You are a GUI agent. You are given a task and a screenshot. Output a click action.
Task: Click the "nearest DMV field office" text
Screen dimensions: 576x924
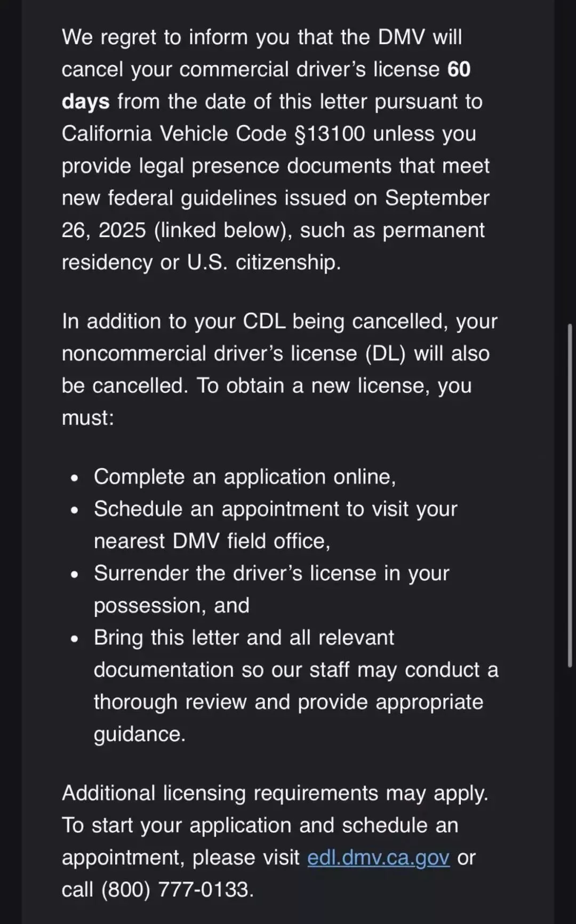[212, 541]
